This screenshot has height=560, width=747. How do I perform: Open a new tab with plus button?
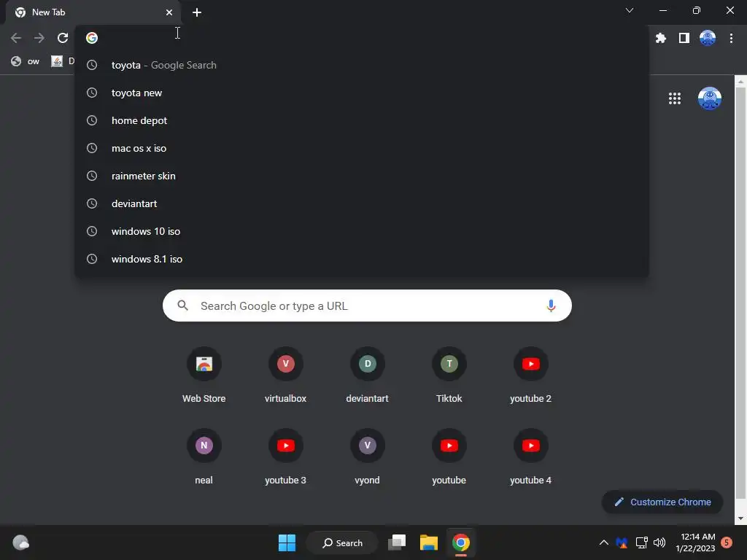point(197,12)
